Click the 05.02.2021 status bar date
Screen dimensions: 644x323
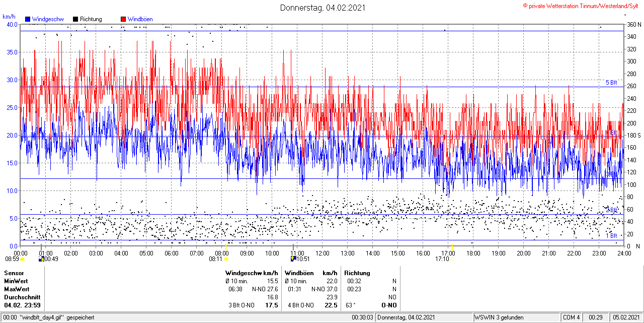click(x=625, y=317)
